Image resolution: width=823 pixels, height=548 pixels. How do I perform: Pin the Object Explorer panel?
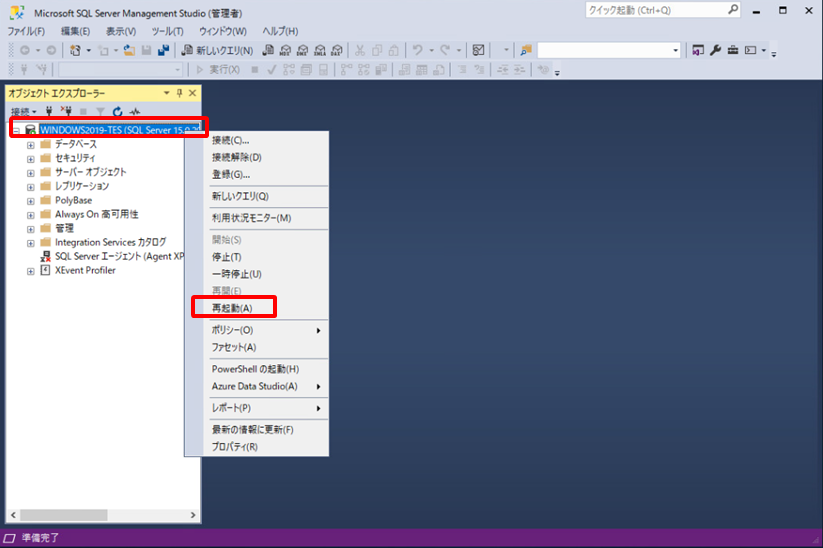180,93
